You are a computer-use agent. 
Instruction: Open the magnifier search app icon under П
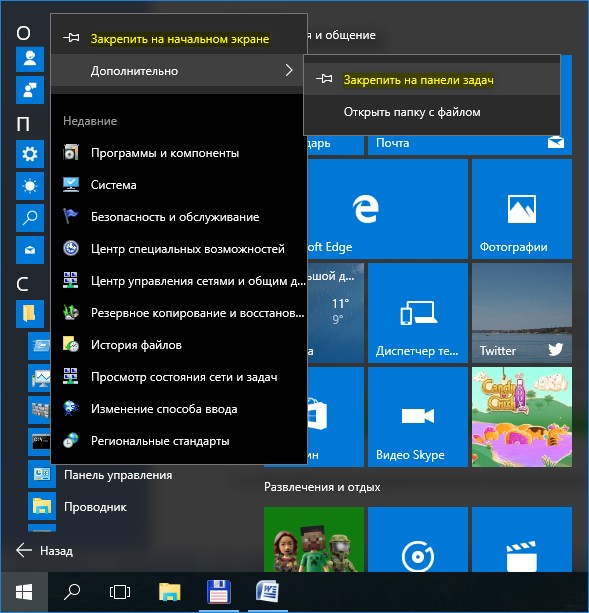pos(30,218)
